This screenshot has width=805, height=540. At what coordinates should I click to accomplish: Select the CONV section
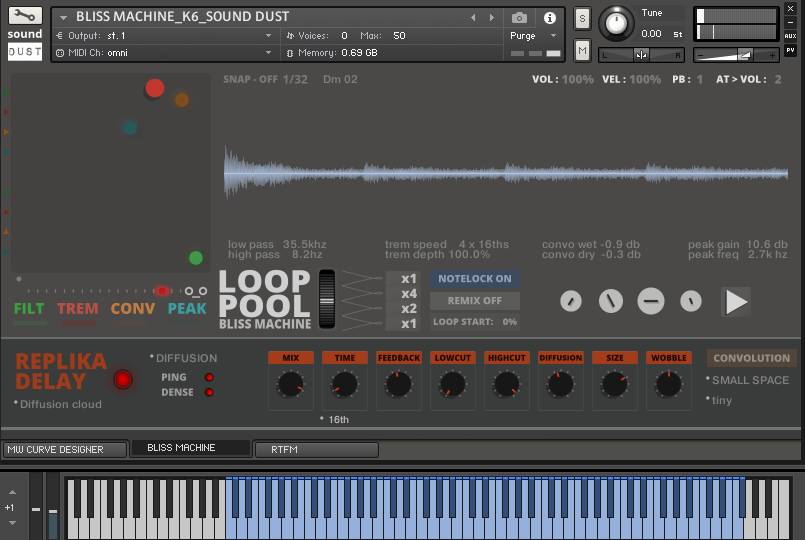point(132,308)
